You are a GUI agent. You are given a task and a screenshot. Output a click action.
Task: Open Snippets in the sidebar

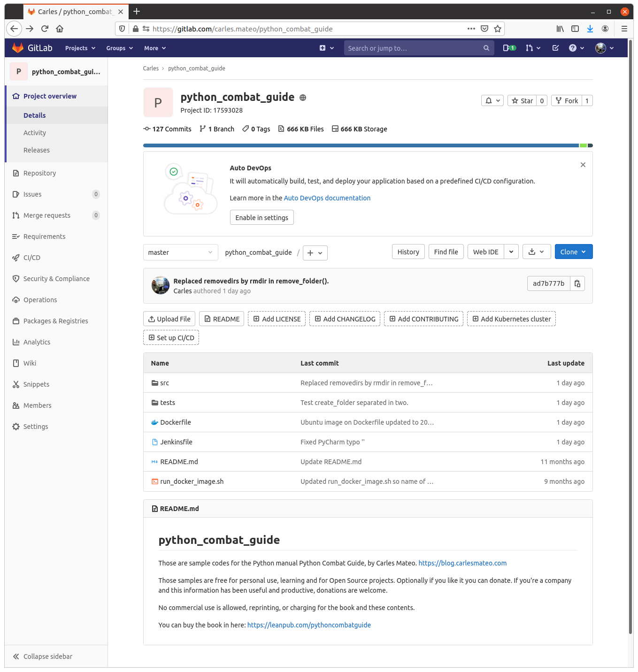pos(56,384)
